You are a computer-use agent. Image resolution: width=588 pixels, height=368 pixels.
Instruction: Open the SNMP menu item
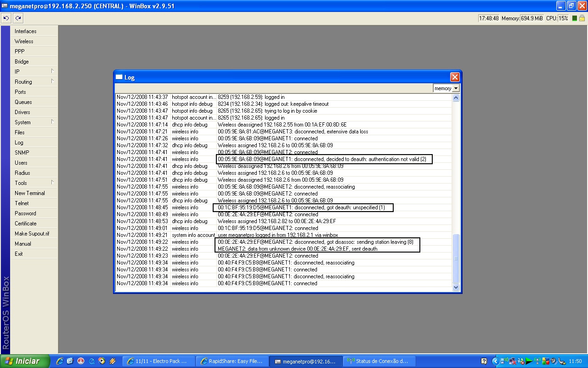(x=34, y=152)
